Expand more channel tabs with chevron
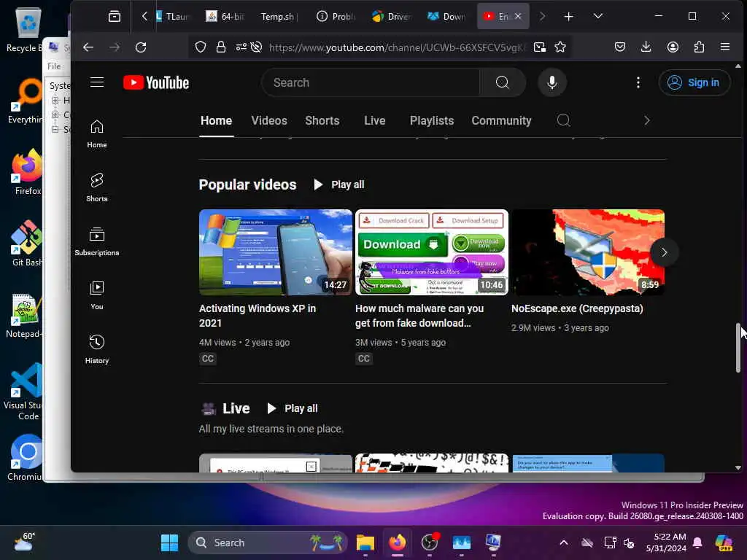The image size is (747, 560). click(x=646, y=120)
